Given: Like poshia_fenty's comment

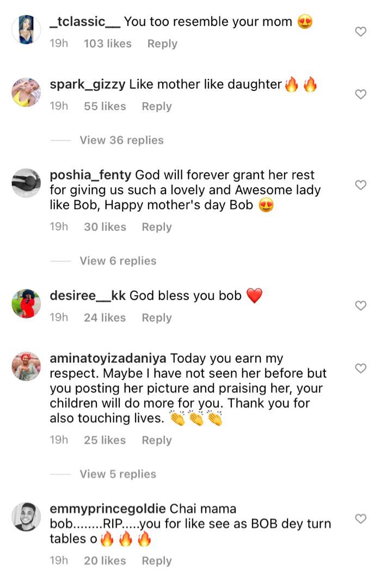Looking at the screenshot, I should tap(360, 185).
